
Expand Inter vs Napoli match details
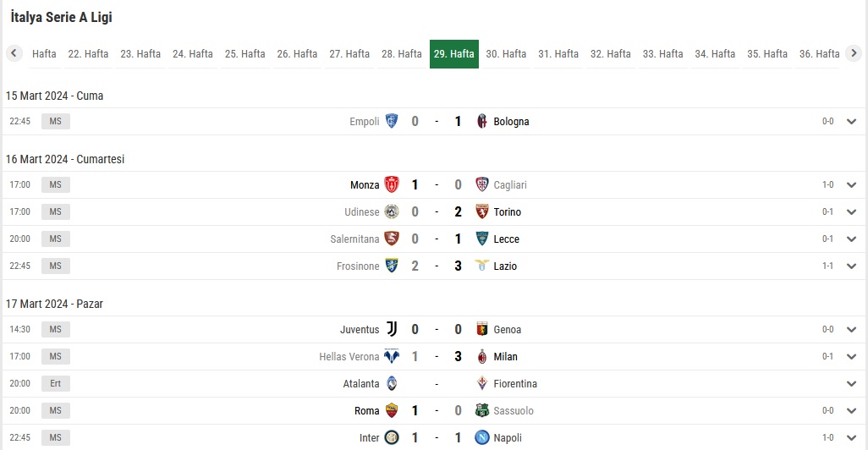pos(851,438)
